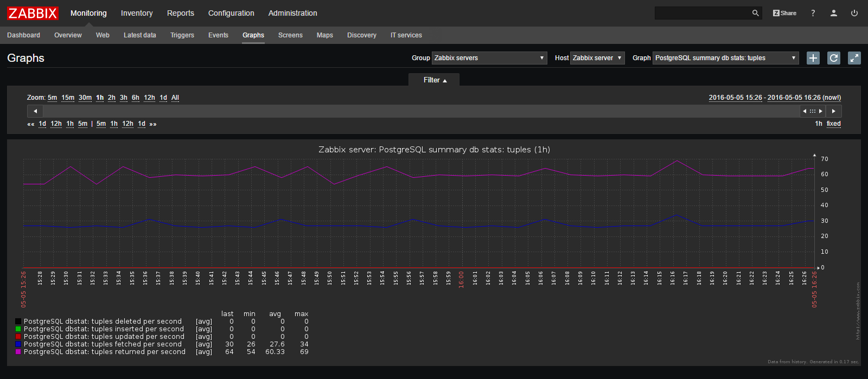Click the red tuples updated legend swatch
The height and width of the screenshot is (379, 868).
pyautogui.click(x=18, y=337)
